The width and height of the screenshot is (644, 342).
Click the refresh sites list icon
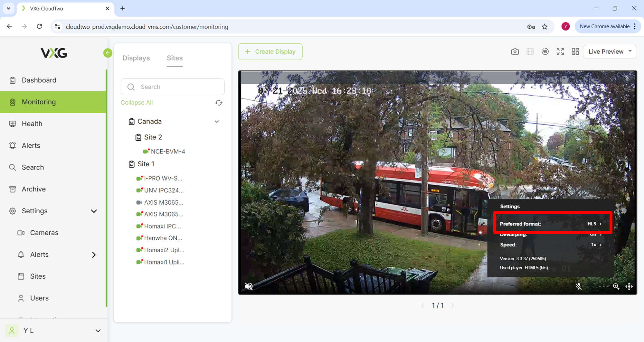click(219, 103)
